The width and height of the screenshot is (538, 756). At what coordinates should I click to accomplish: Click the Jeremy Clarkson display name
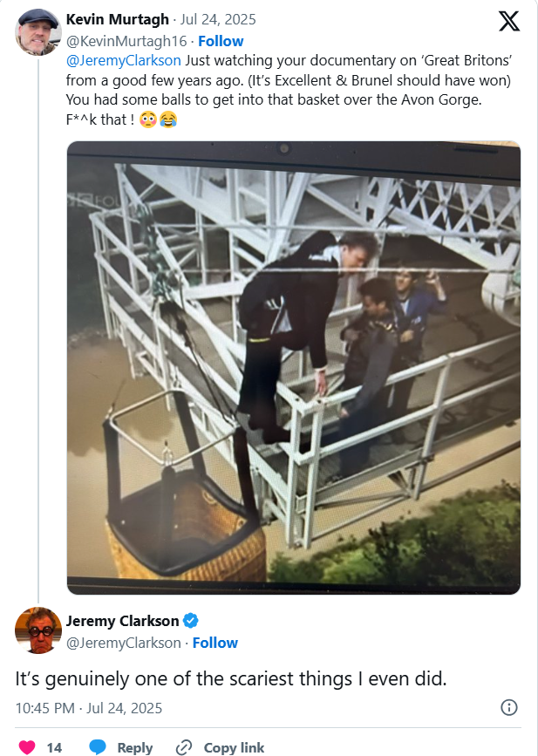(122, 621)
